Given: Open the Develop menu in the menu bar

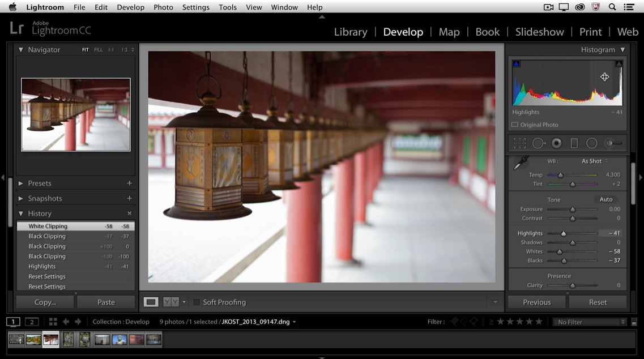Looking at the screenshot, I should pos(130,7).
